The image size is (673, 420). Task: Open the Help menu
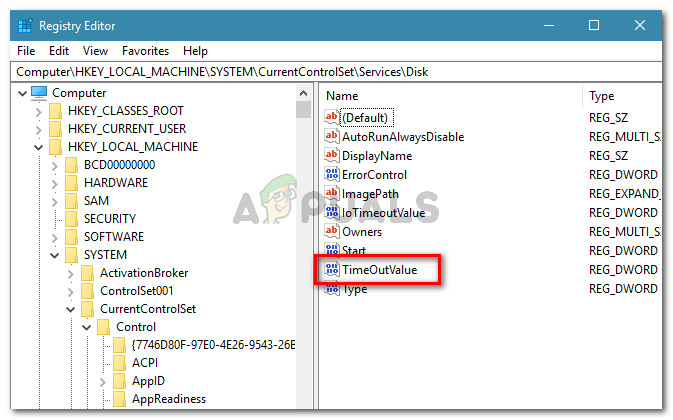point(195,51)
